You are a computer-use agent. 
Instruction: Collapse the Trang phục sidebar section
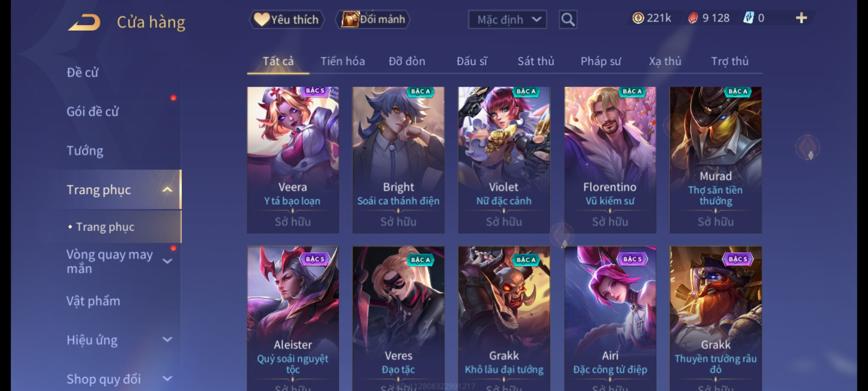click(x=167, y=190)
